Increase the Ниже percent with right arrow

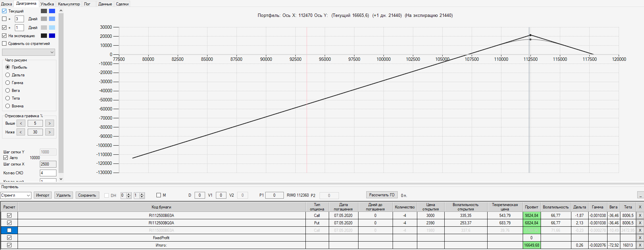coord(50,132)
